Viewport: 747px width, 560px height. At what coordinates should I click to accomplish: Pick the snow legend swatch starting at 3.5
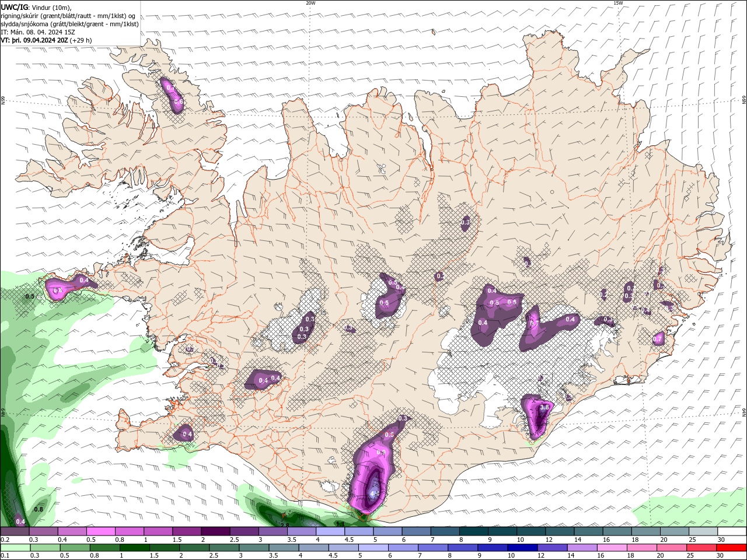pyautogui.click(x=301, y=531)
